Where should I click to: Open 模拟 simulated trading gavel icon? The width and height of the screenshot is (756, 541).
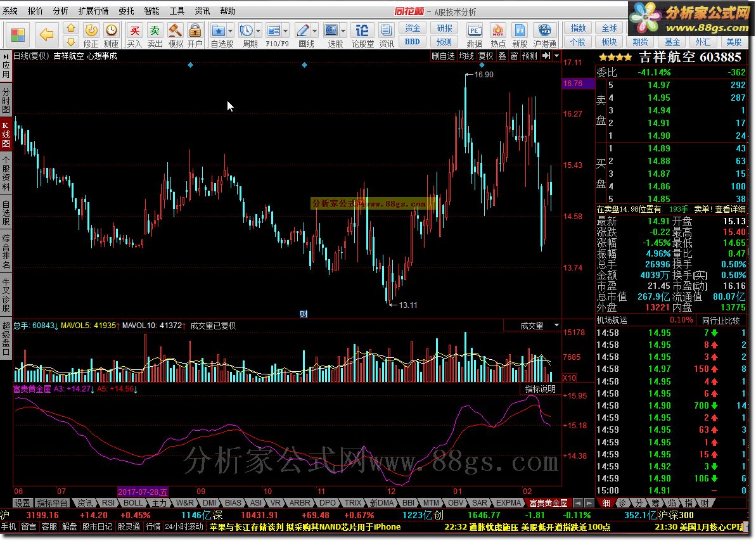coord(175,35)
